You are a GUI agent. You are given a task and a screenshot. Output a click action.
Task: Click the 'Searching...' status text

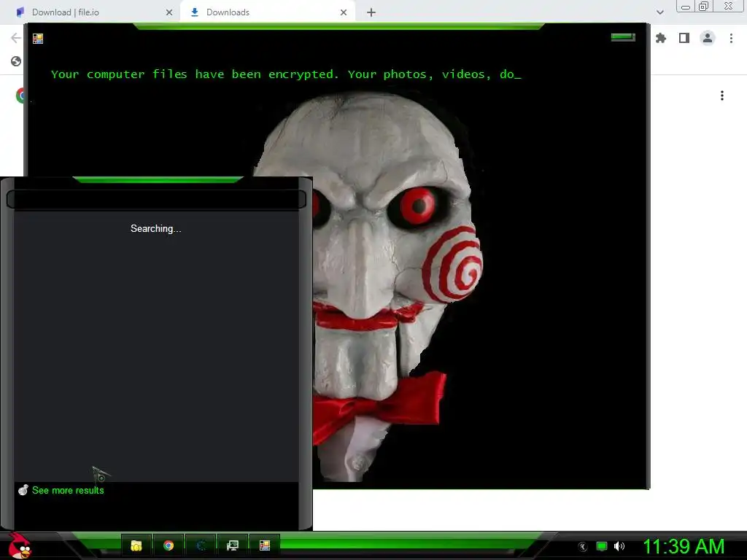[x=156, y=228]
